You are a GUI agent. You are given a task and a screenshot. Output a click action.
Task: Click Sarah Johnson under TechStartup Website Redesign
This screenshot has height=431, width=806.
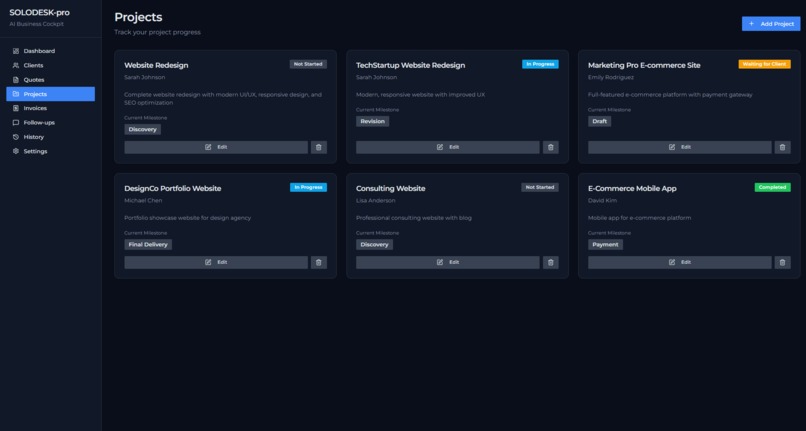click(376, 78)
